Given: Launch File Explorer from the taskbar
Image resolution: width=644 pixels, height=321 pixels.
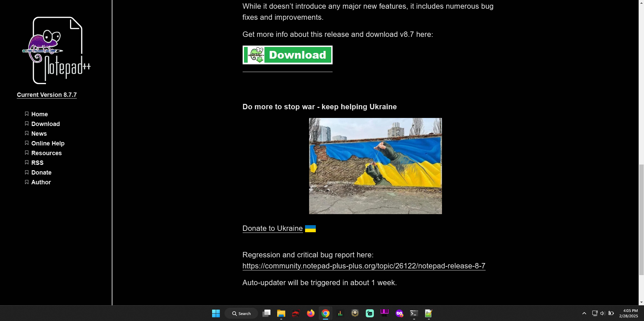Looking at the screenshot, I should tap(281, 314).
